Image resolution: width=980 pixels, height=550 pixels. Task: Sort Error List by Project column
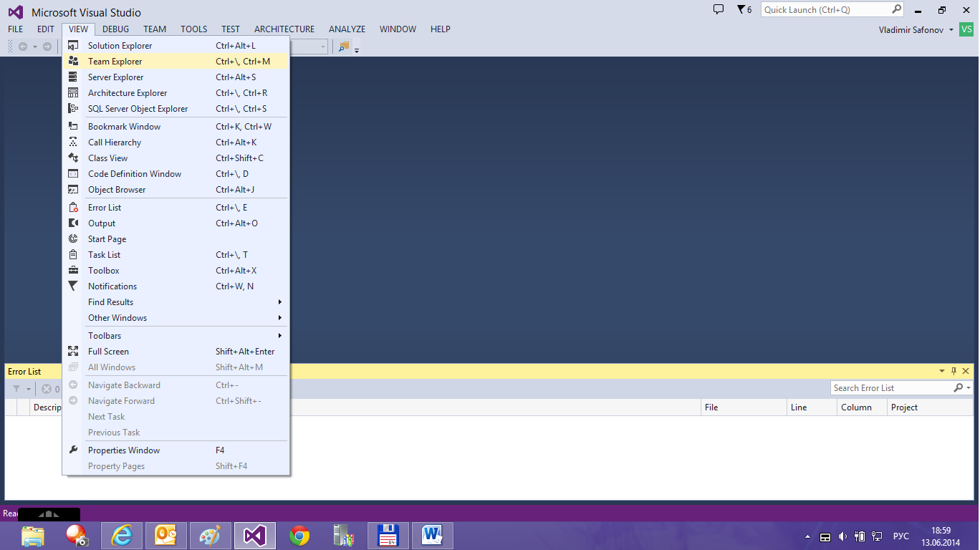[930, 407]
